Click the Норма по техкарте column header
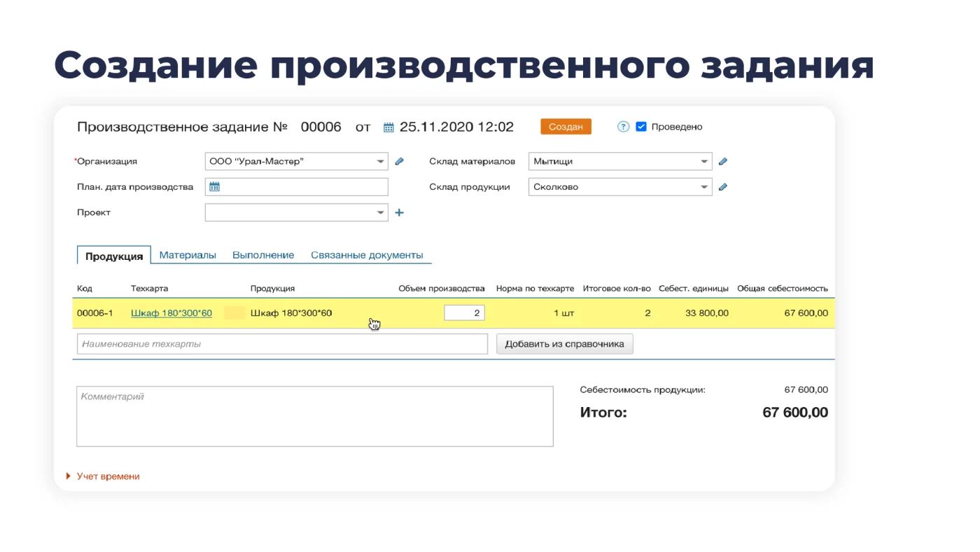980x552 pixels. pos(535,289)
